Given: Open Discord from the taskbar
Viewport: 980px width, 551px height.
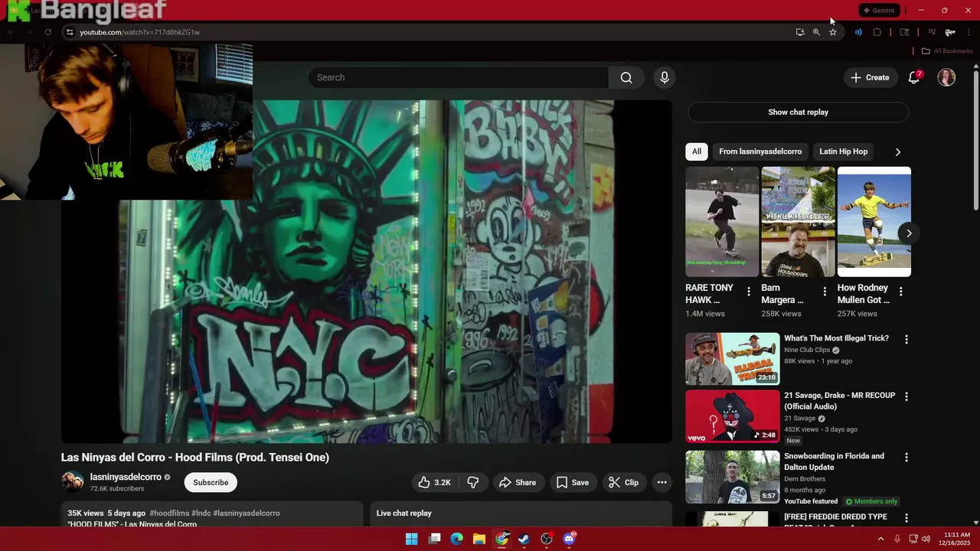Looking at the screenshot, I should 569,539.
